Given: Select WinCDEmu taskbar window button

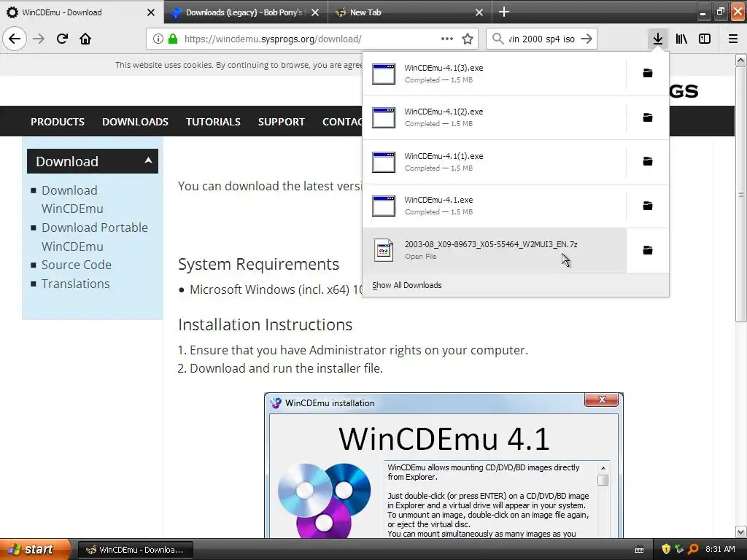Looking at the screenshot, I should (x=135, y=550).
